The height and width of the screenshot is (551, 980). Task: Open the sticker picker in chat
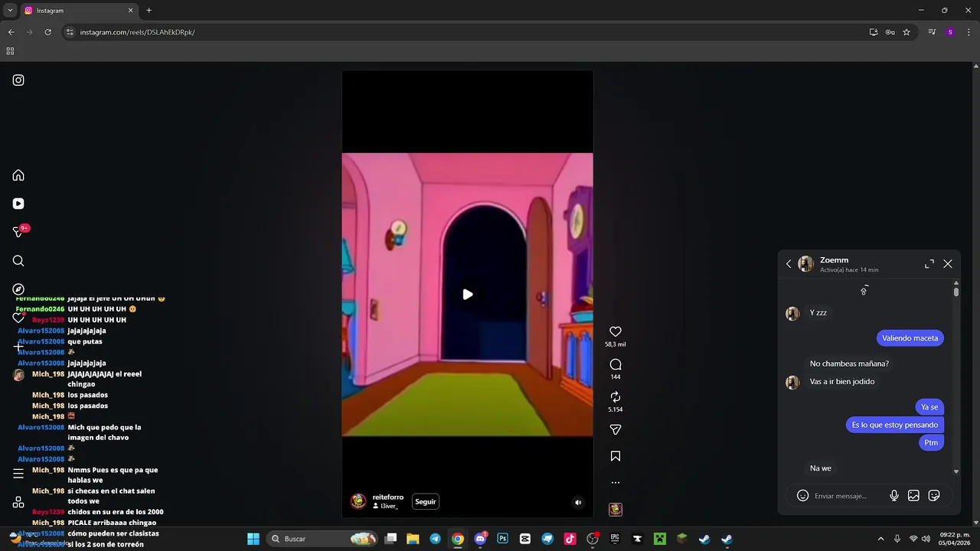[x=934, y=496]
